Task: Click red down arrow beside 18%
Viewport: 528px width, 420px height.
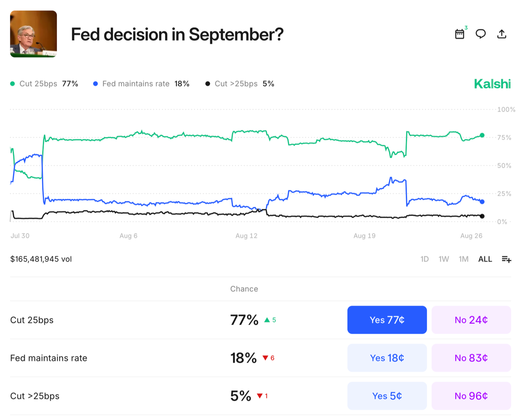Action: point(266,358)
